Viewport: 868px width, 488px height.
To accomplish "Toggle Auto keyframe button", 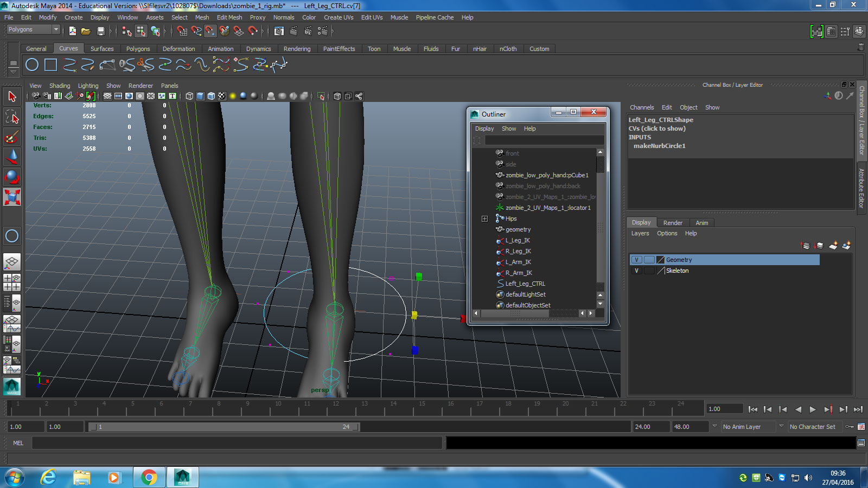I will point(850,427).
